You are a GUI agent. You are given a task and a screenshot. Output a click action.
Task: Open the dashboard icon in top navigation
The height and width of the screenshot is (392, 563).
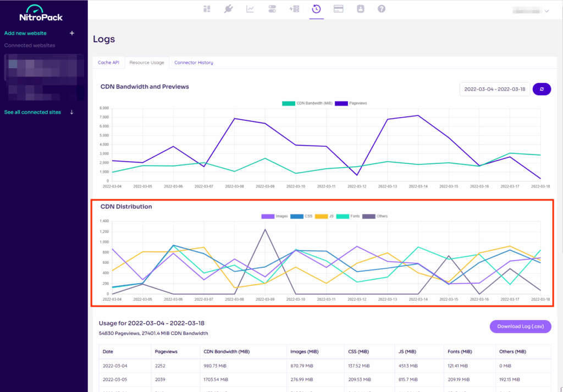(207, 9)
